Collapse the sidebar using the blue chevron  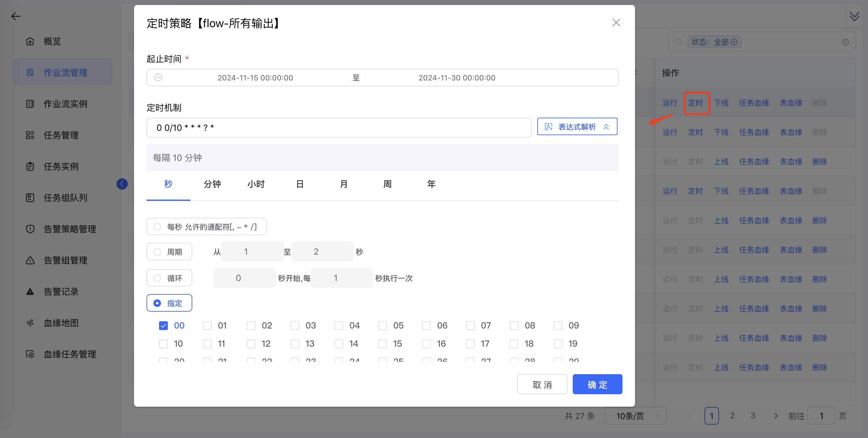(x=122, y=184)
